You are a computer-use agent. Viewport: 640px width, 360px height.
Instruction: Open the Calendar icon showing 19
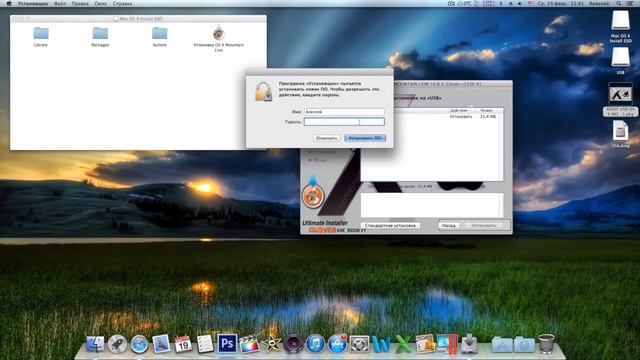[183, 344]
